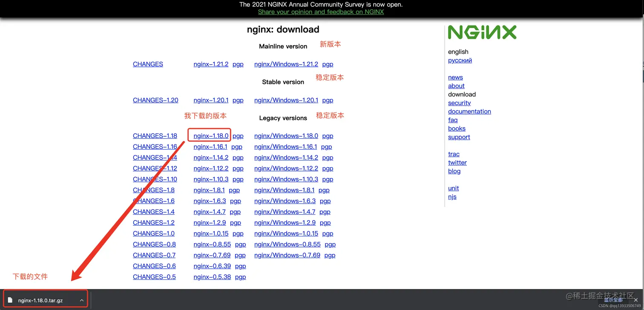Open the faq page in sidebar

[x=453, y=120]
